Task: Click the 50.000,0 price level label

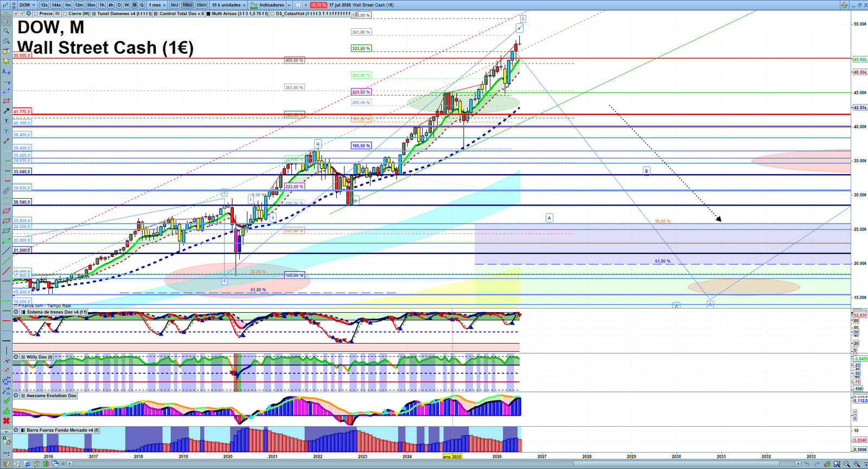Action: tap(22, 55)
